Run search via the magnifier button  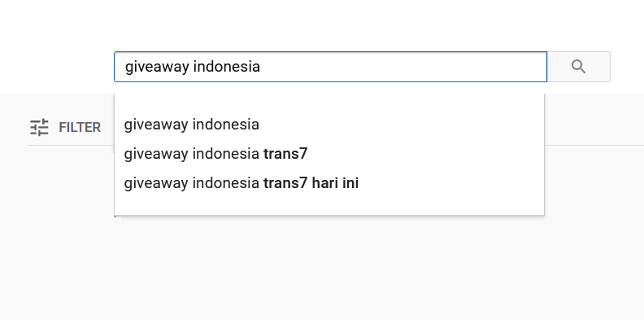pyautogui.click(x=579, y=67)
